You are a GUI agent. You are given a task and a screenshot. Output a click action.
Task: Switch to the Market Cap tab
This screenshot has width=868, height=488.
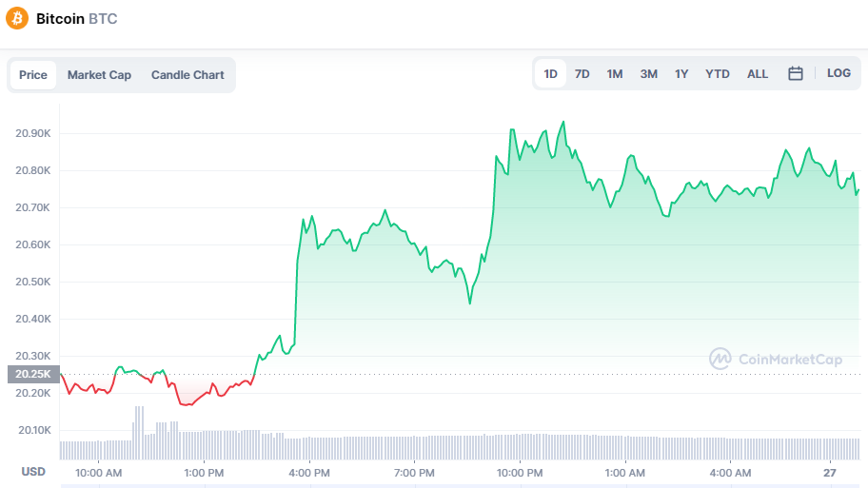click(99, 75)
